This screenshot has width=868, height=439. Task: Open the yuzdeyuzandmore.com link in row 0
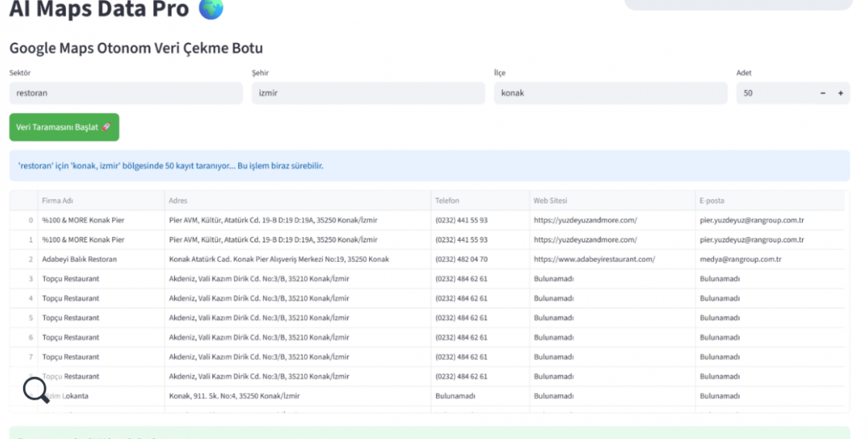pos(585,220)
